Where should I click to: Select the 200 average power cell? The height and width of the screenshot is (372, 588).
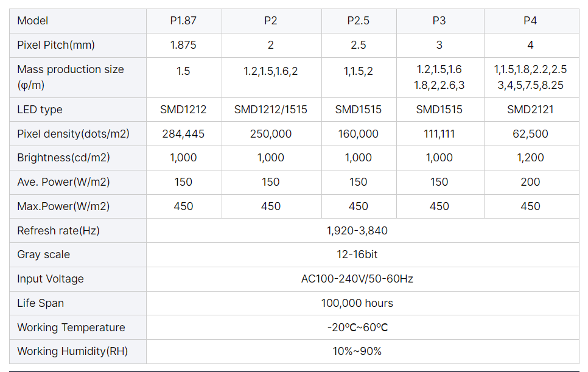tap(531, 182)
